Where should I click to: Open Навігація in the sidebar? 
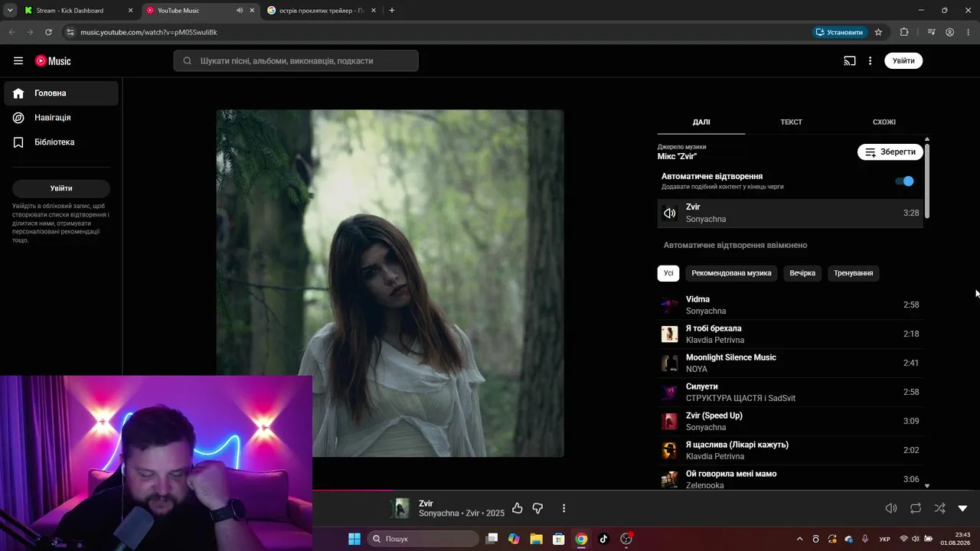(x=61, y=118)
